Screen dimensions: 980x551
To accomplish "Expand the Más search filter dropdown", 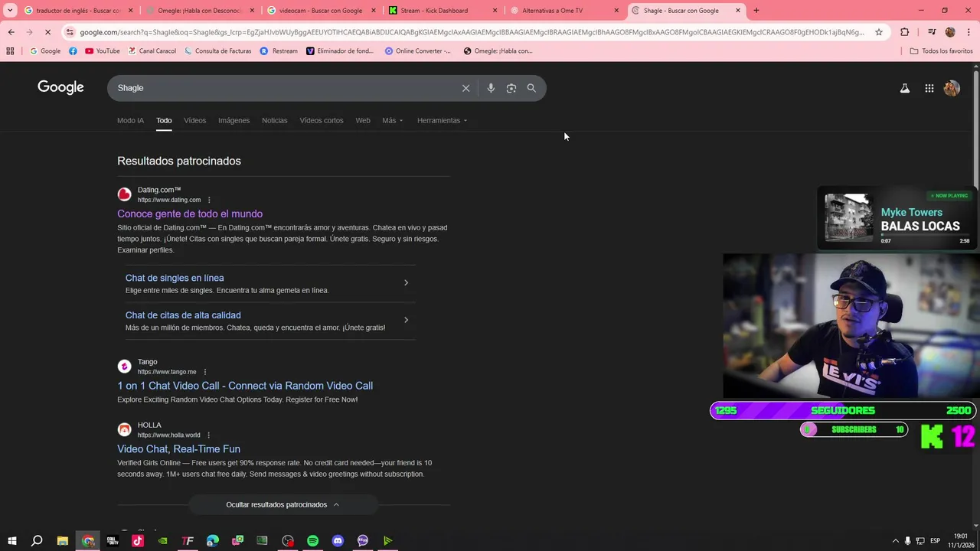I will coord(393,120).
